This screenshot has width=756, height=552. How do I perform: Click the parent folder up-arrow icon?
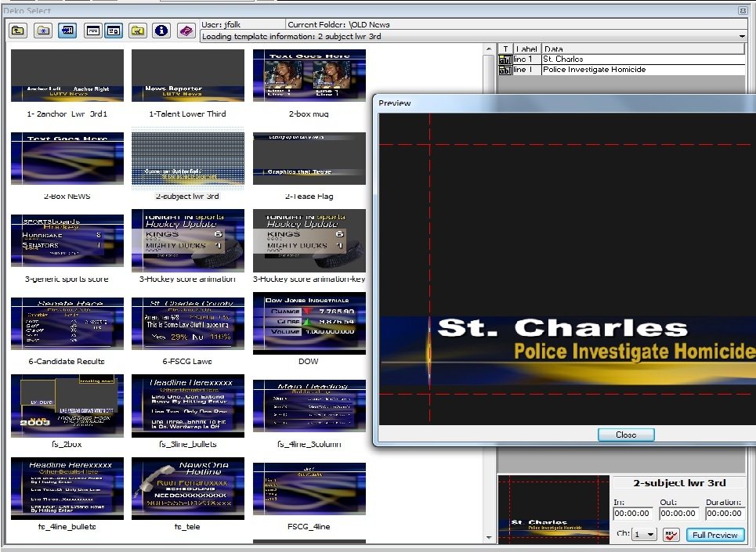pos(18,31)
